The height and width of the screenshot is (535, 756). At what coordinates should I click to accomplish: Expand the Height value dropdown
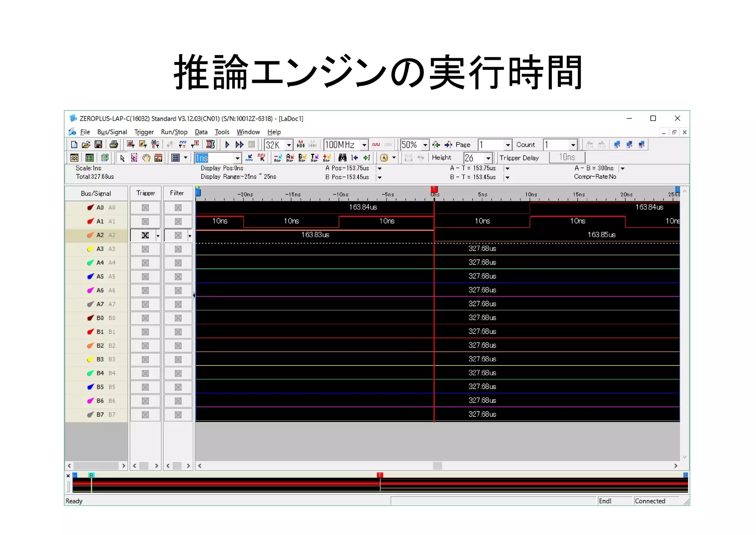click(488, 158)
